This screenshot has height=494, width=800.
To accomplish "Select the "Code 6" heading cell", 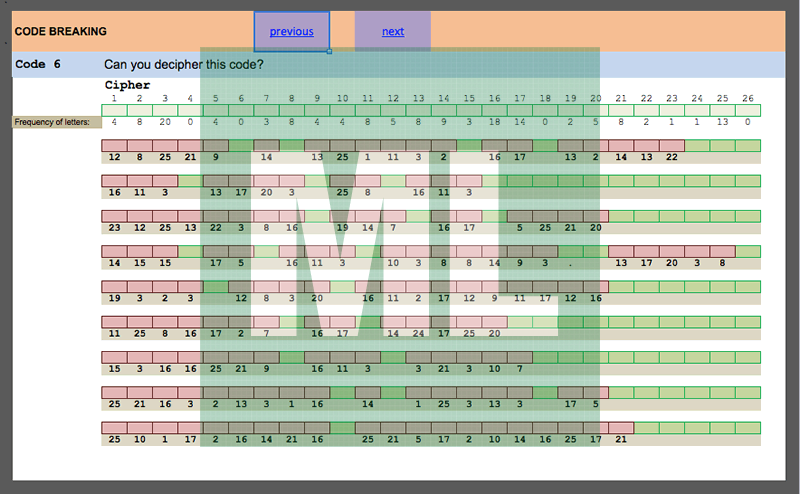I will 38,65.
